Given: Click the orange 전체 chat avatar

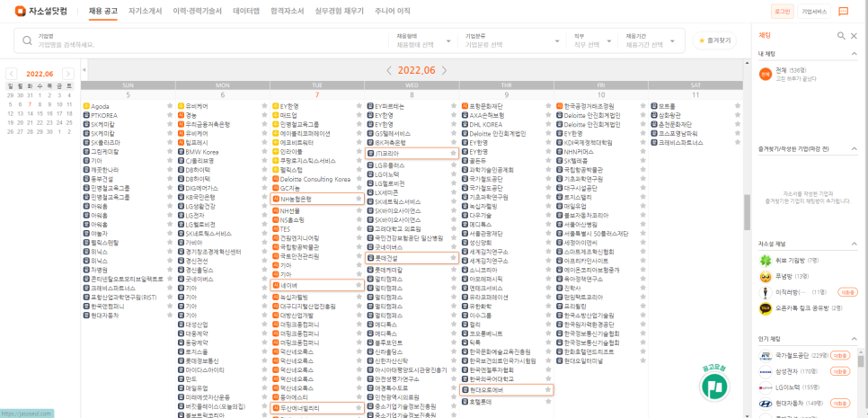Looking at the screenshot, I should tap(766, 74).
